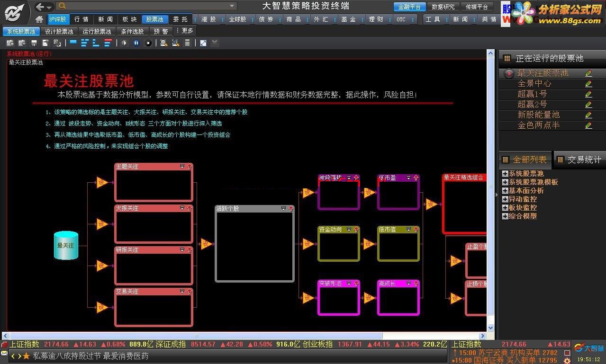Click the play icon beside 最关注股票池 in running list
The height and width of the screenshot is (364, 606).
509,73
